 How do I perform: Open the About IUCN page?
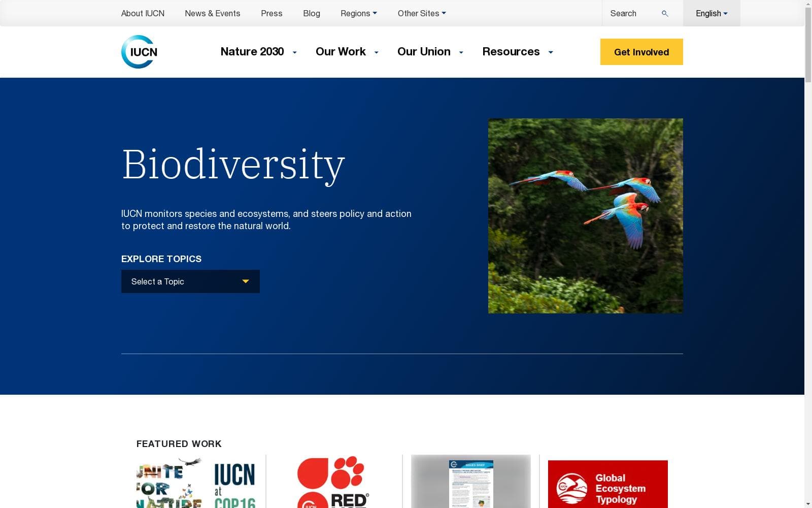tap(143, 13)
